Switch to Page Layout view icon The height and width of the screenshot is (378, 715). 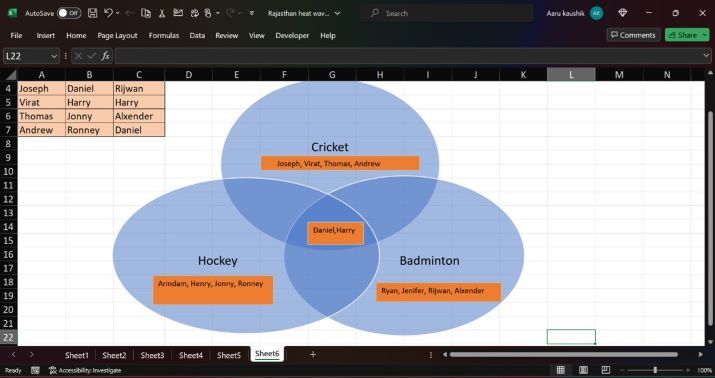[583, 370]
